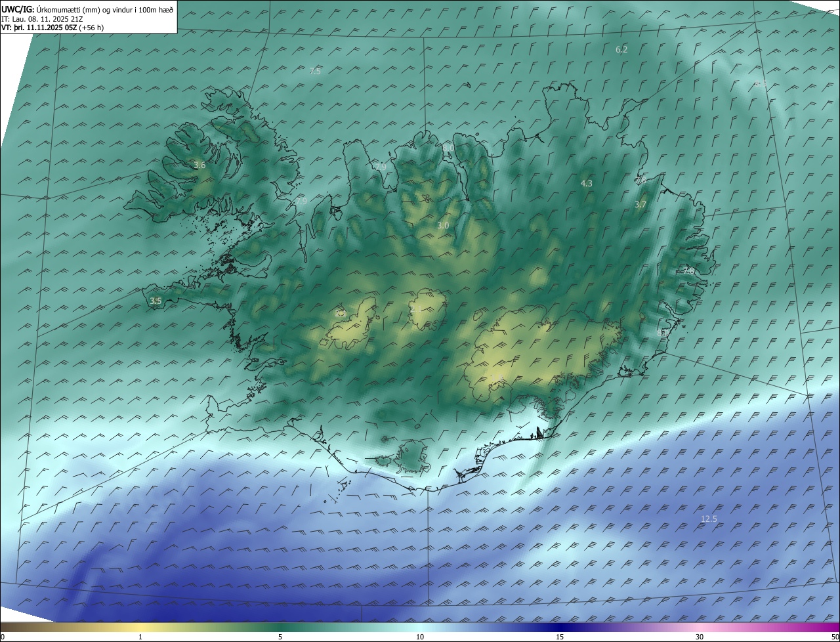Click the 5 tick on the color scale
The height and width of the screenshot is (642, 840).
pos(280,637)
